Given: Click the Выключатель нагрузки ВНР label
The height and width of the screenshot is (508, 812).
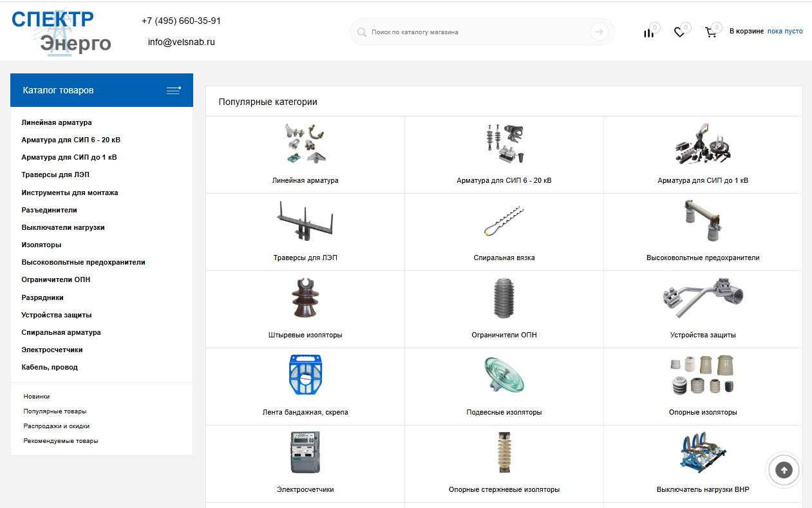Looking at the screenshot, I should pos(703,489).
